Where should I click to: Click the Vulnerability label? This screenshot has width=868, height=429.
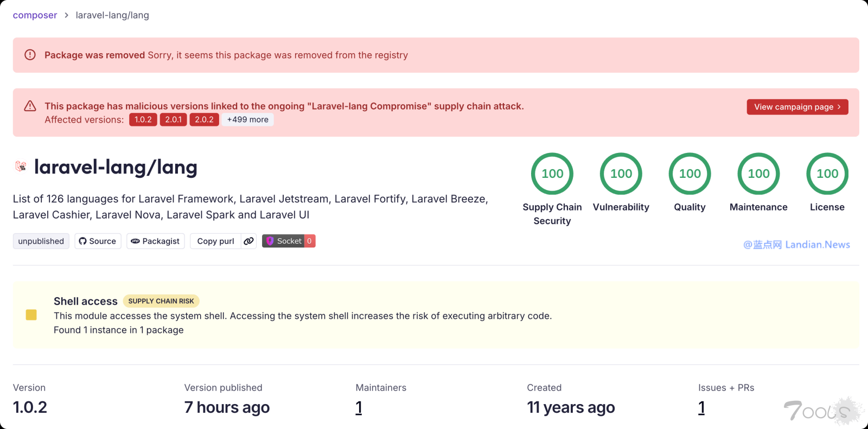[x=621, y=207]
